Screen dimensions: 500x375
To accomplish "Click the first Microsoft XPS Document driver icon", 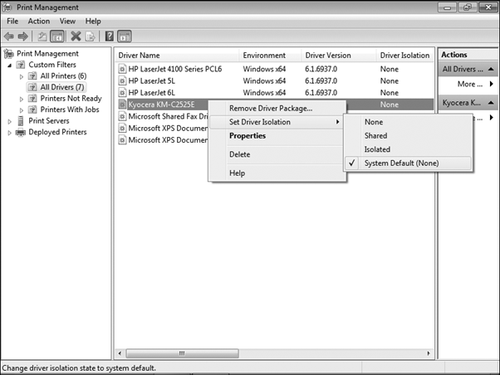I will 123,128.
